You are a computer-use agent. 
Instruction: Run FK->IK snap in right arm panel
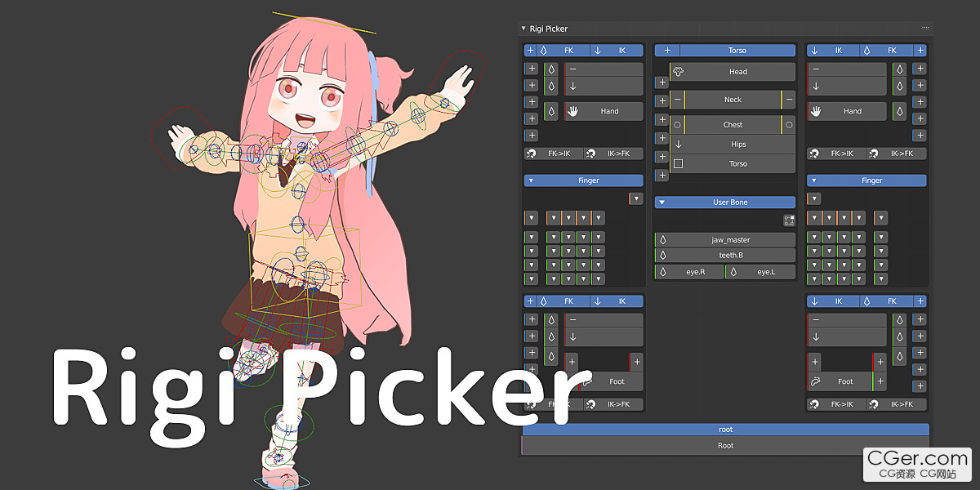tap(836, 154)
